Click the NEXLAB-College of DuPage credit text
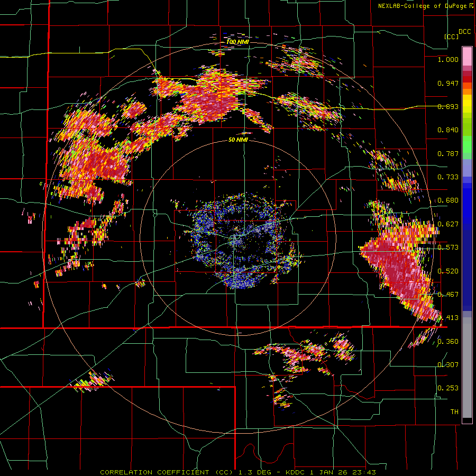 coord(423,6)
